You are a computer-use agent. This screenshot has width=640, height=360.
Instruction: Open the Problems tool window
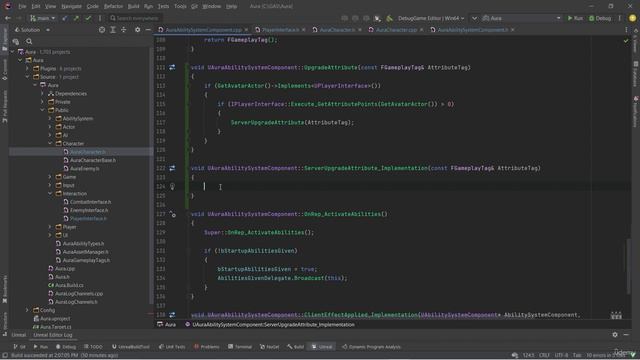click(207, 347)
